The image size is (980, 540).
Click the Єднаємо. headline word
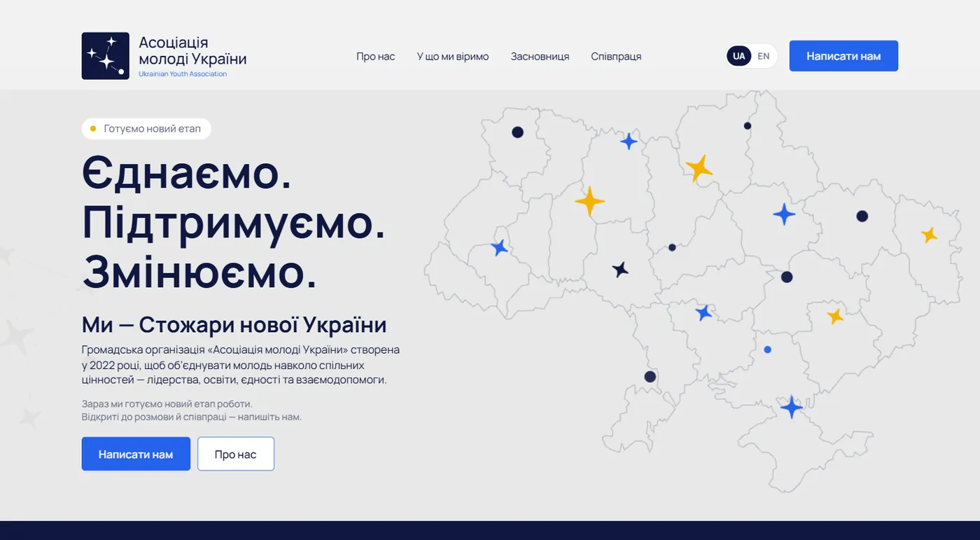187,173
